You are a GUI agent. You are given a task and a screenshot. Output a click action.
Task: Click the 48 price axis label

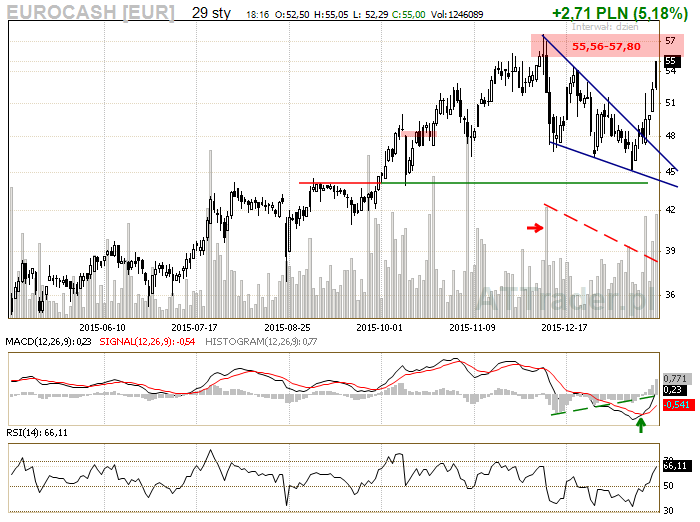click(670, 136)
